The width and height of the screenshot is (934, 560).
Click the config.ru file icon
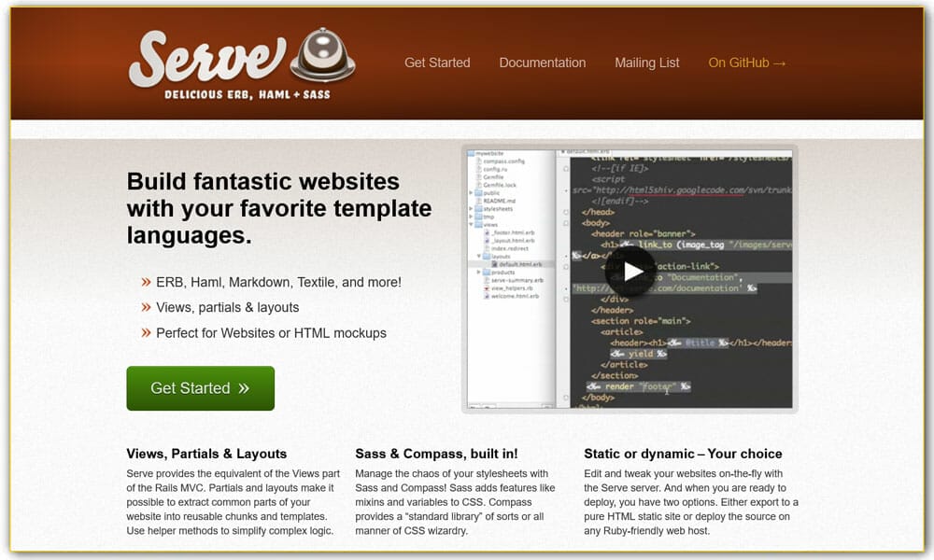point(478,170)
